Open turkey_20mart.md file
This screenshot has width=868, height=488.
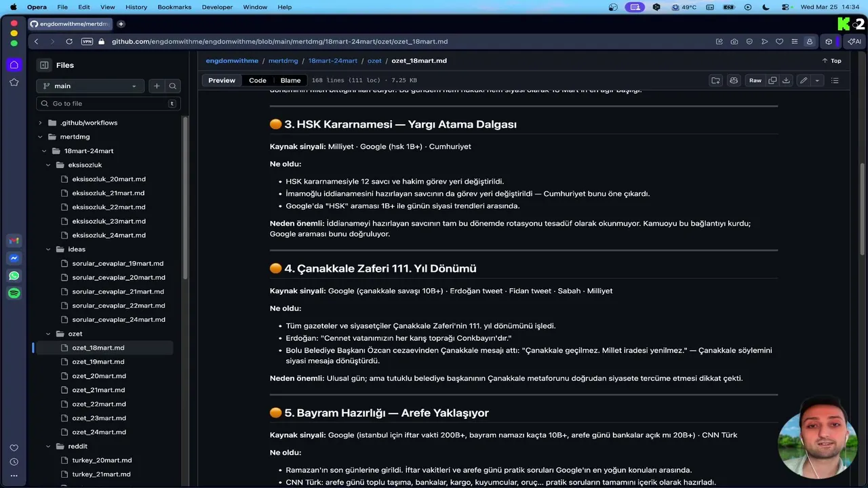(x=102, y=460)
